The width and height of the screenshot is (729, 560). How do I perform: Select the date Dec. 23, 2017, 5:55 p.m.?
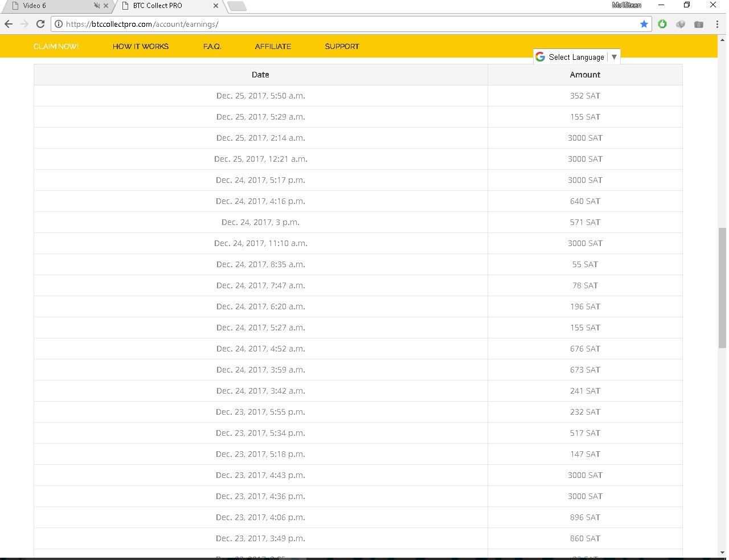click(x=261, y=412)
